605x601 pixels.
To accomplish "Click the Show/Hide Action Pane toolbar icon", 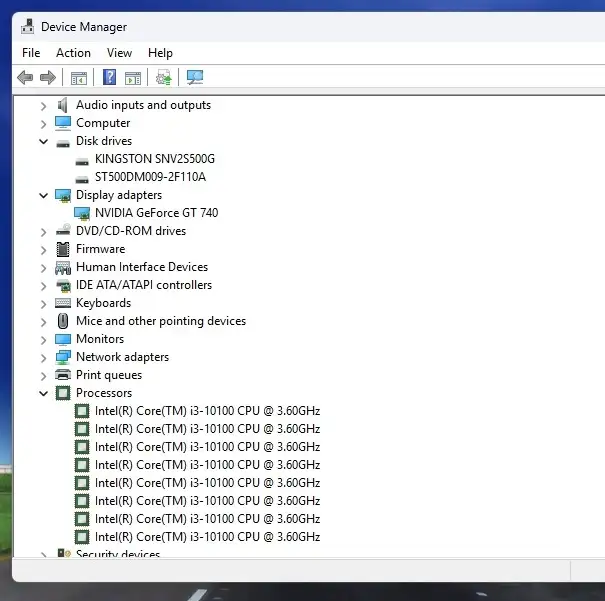I will coord(133,78).
